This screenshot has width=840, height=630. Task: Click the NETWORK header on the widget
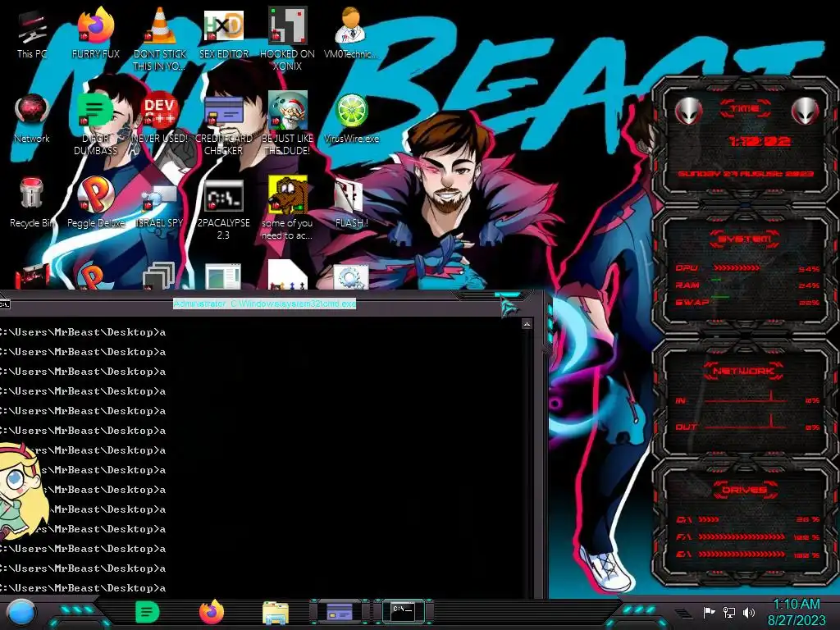pos(743,370)
